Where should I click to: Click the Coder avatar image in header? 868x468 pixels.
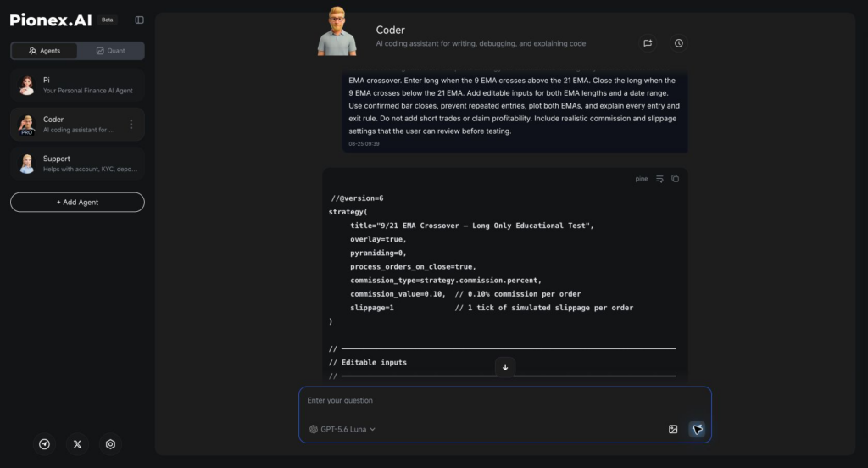tap(337, 31)
